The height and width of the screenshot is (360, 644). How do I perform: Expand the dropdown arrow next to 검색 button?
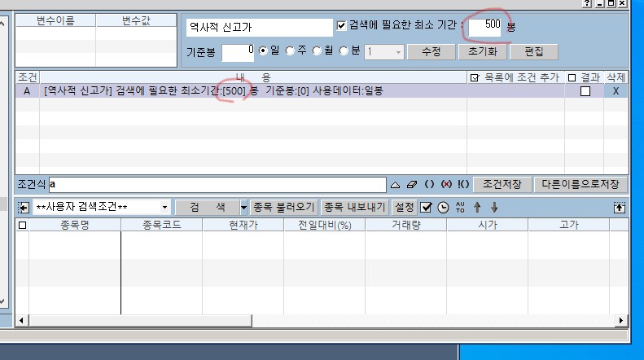pyautogui.click(x=243, y=208)
